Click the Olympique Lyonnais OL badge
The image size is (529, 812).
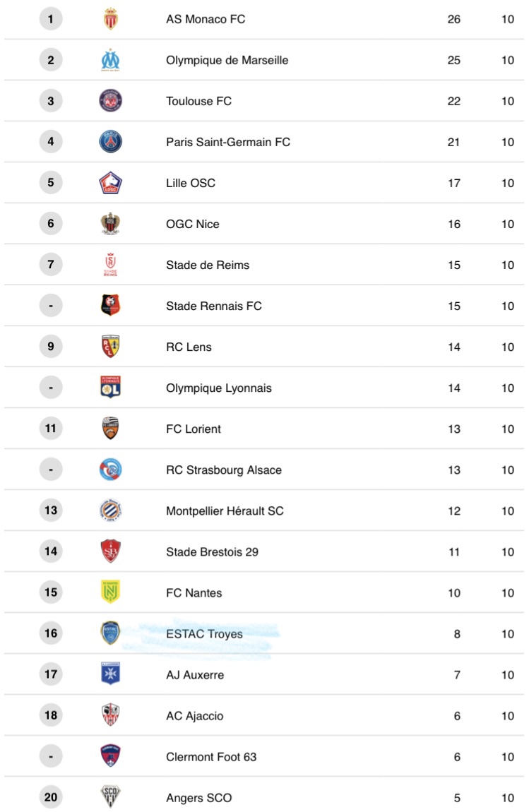[110, 388]
